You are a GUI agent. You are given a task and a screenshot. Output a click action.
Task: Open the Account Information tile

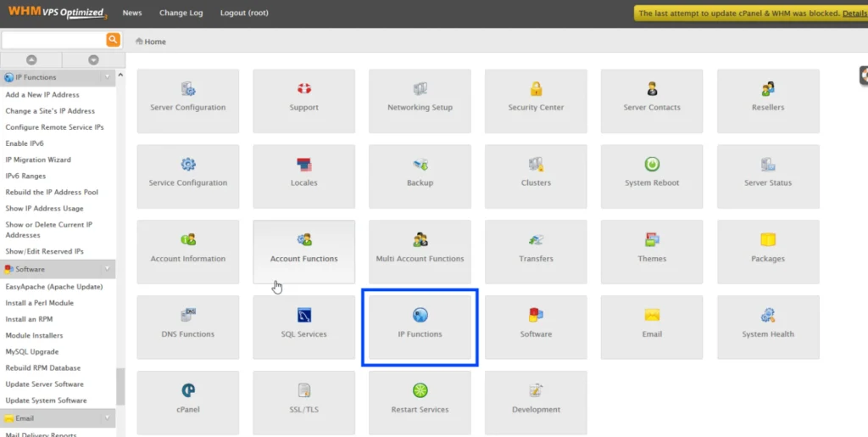click(x=188, y=252)
